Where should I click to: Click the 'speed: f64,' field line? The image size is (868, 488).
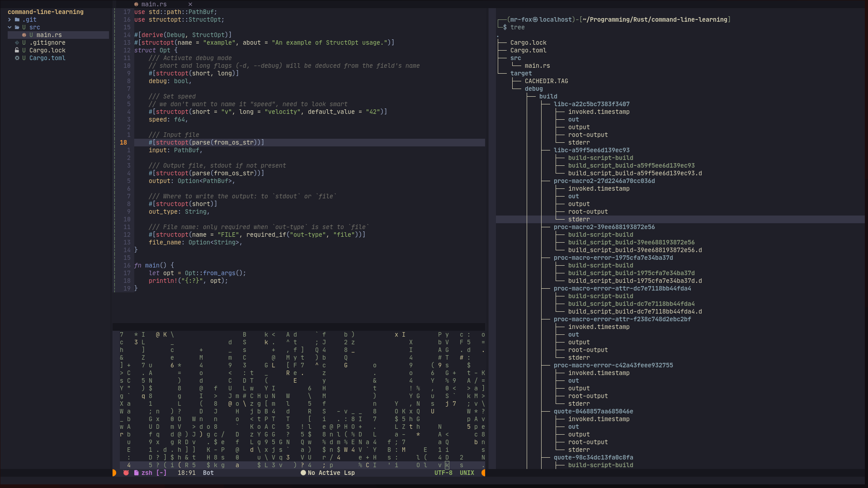click(x=169, y=119)
